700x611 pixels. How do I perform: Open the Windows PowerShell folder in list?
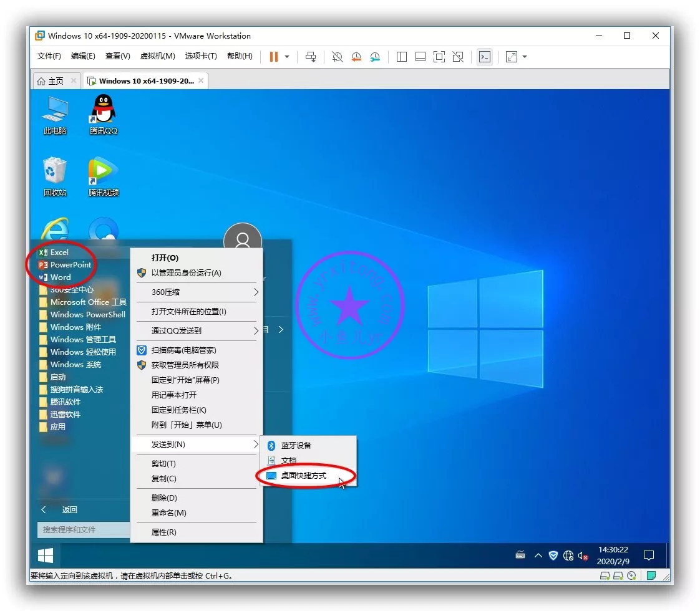[87, 315]
